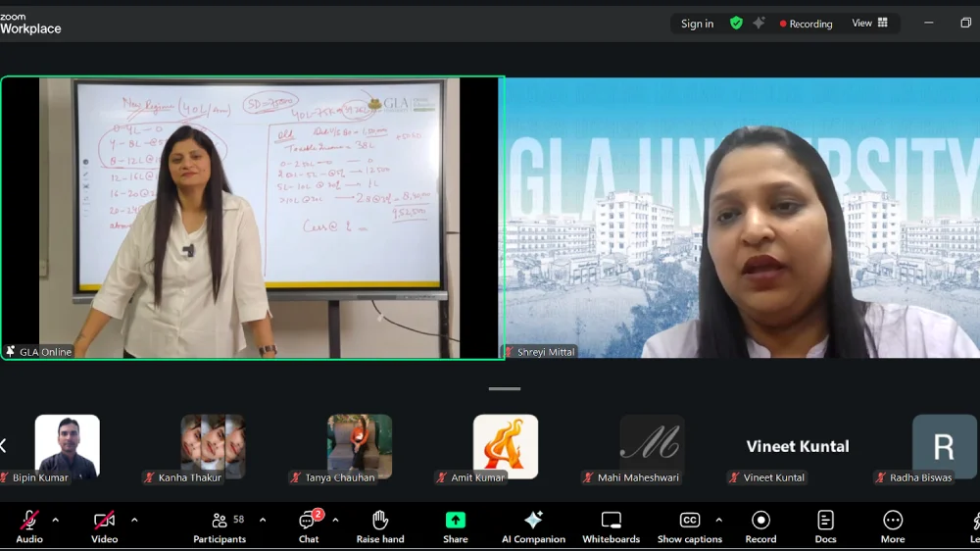The width and height of the screenshot is (980, 551).
Task: Open the View layout menu
Action: pyautogui.click(x=869, y=24)
